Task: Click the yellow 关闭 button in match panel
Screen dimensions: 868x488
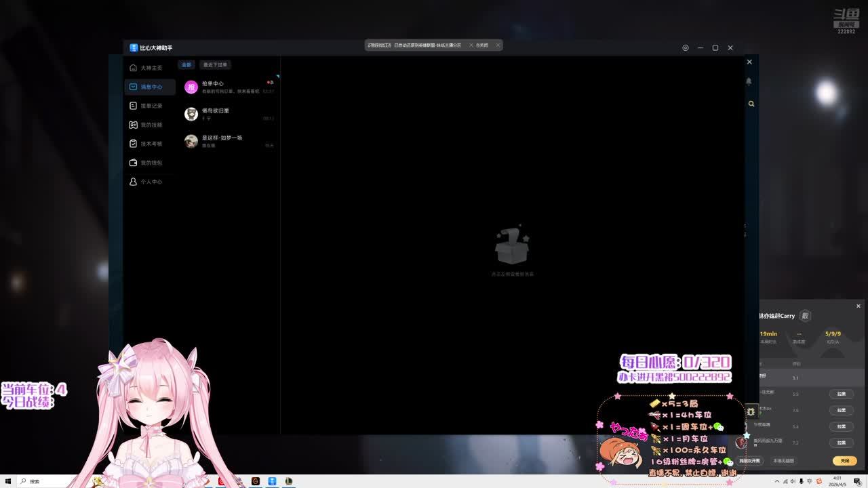Action: pyautogui.click(x=844, y=461)
